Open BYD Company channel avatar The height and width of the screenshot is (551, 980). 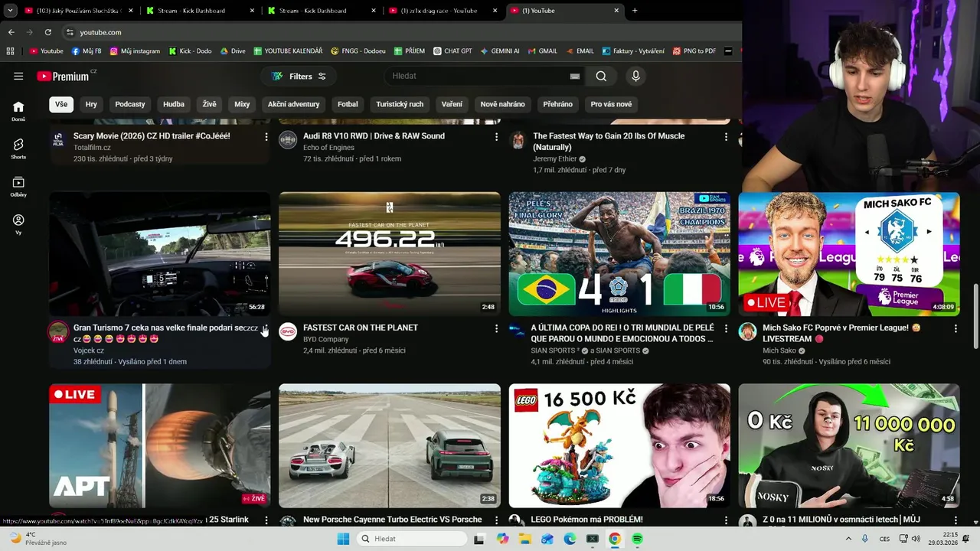click(288, 331)
